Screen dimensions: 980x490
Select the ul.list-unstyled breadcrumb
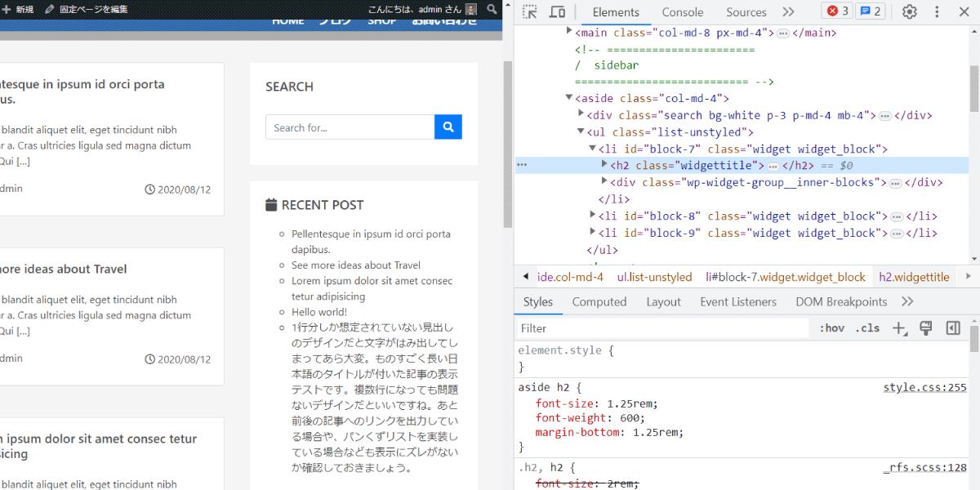coord(654,277)
